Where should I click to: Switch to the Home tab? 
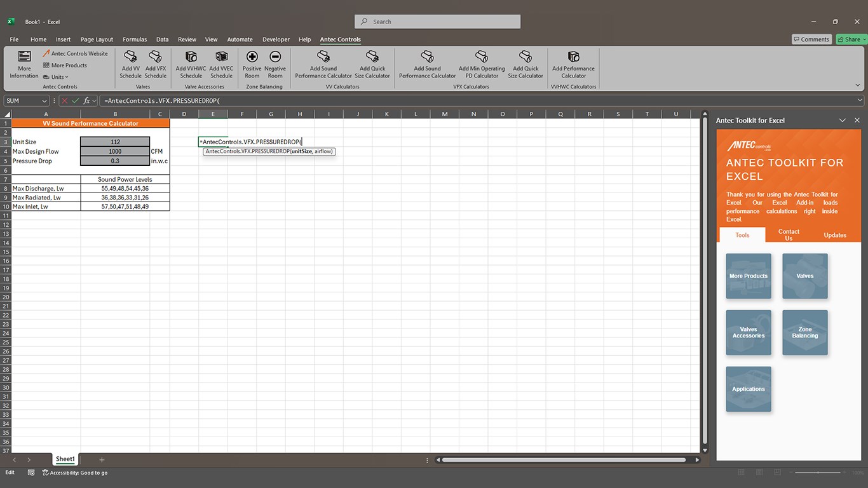(38, 39)
